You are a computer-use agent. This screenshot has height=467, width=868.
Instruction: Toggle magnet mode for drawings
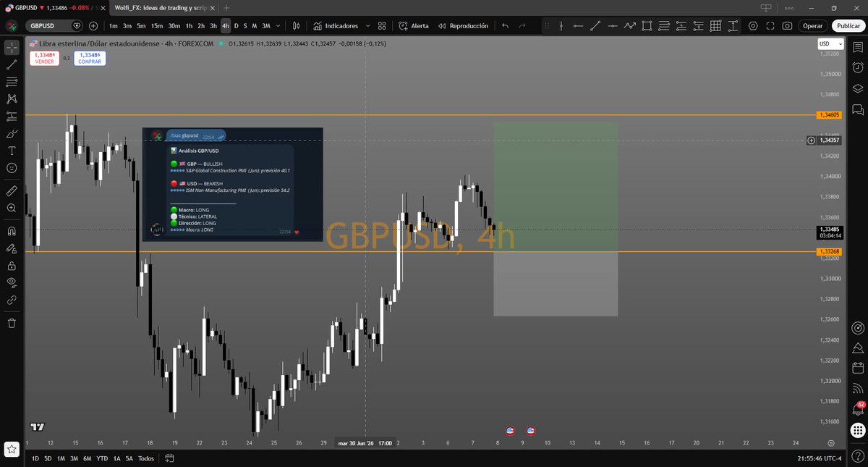(12, 232)
